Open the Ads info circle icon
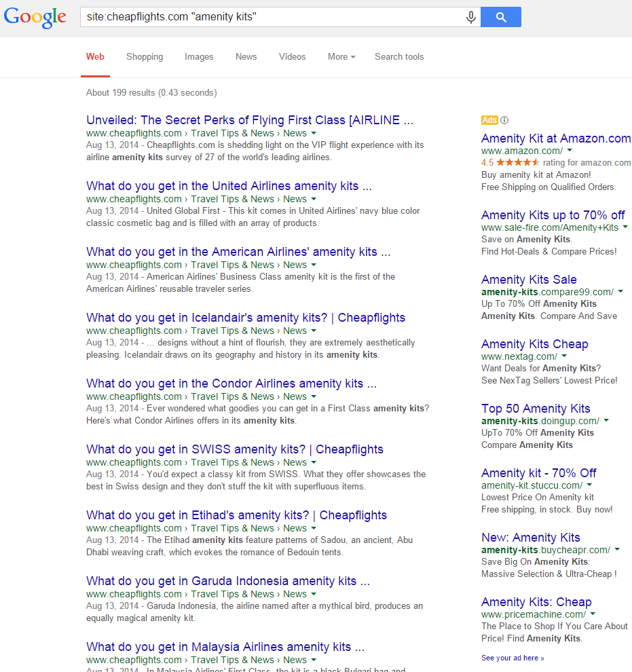This screenshot has width=632, height=672. [x=504, y=120]
